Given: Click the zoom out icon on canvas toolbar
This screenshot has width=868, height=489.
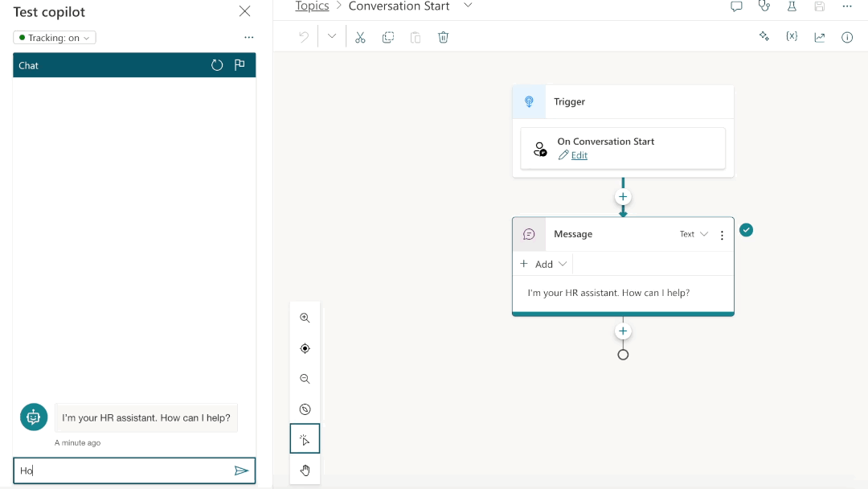Looking at the screenshot, I should click(305, 378).
